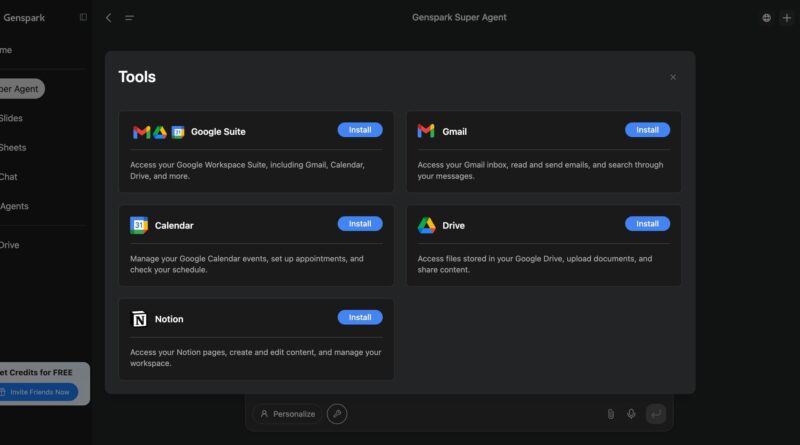Go to Home in the sidebar
Image resolution: width=800 pixels, height=445 pixels.
pos(6,50)
